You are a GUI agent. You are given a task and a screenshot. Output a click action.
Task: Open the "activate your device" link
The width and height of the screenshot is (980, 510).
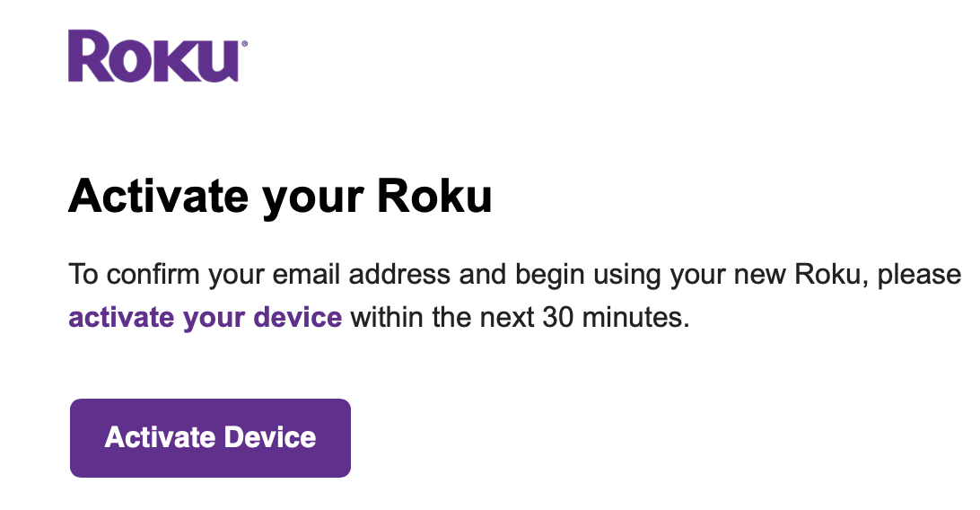pyautogui.click(x=205, y=318)
